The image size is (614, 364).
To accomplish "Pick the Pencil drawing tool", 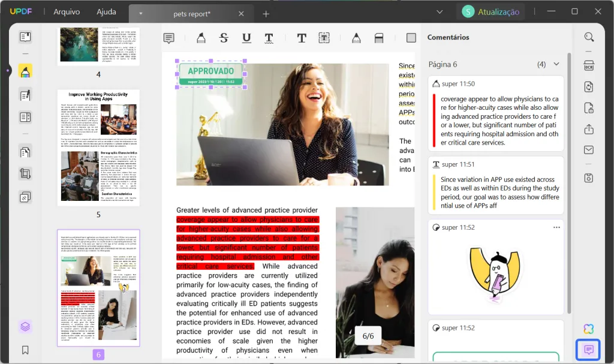I will pos(356,37).
